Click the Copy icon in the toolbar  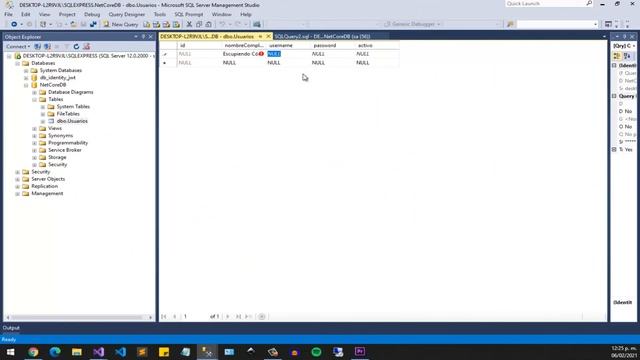[x=199, y=24]
